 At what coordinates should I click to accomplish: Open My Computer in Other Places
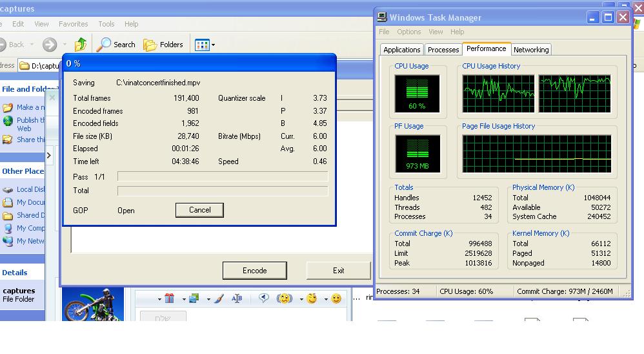tap(30, 228)
